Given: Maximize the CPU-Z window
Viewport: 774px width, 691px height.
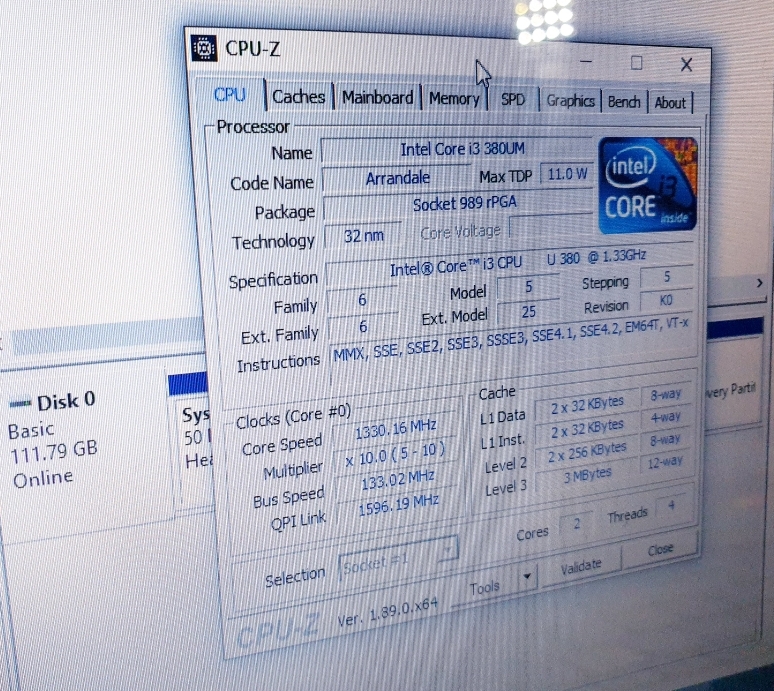Looking at the screenshot, I should coord(636,62).
